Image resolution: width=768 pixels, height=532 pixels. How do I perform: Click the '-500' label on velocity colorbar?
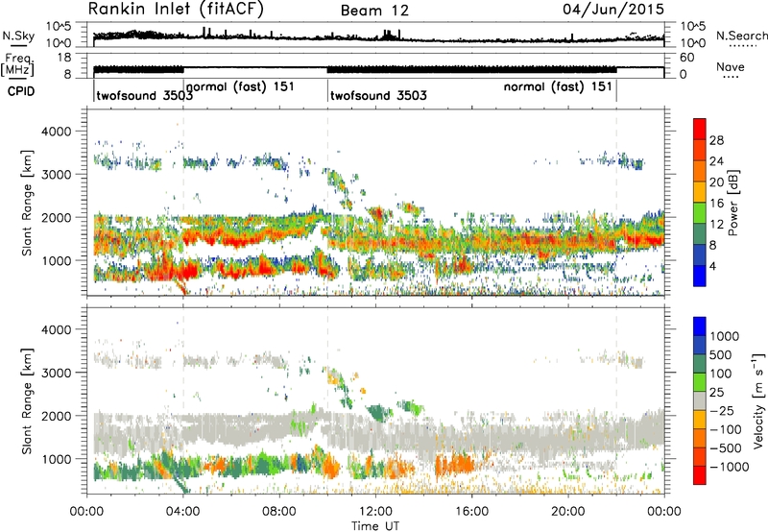tap(726, 447)
